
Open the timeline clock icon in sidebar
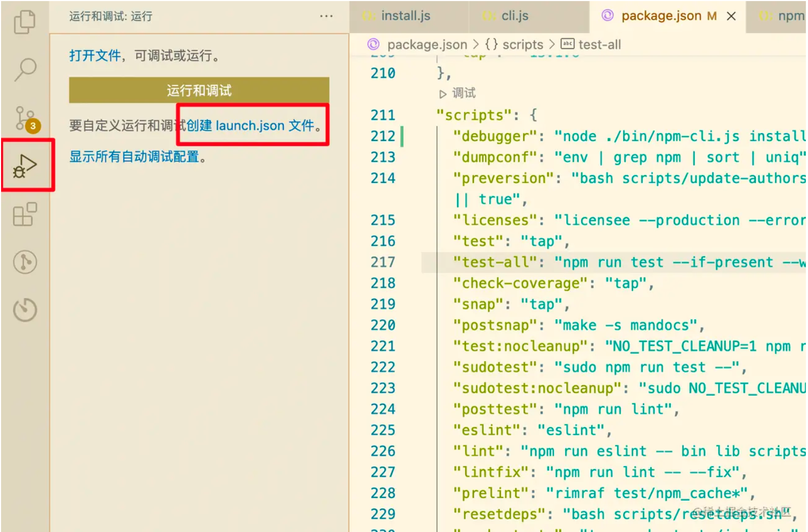[25, 310]
